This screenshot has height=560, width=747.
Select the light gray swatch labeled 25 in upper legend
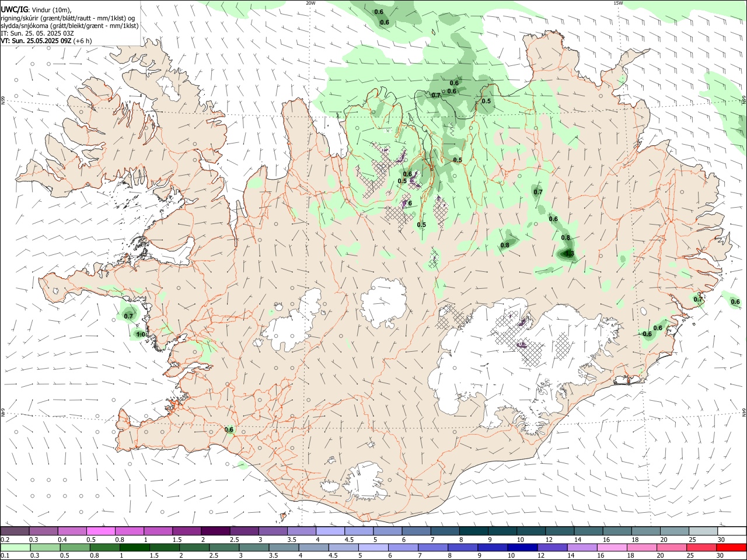coord(703,531)
